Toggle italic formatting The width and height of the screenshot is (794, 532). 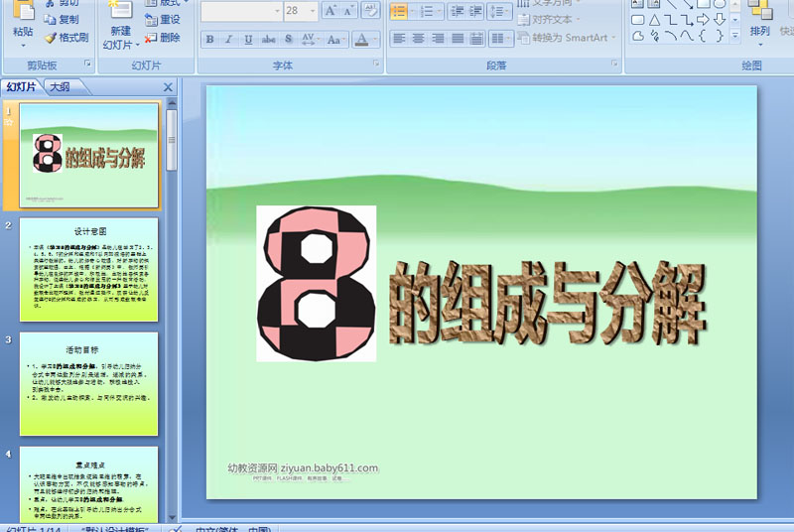point(228,39)
